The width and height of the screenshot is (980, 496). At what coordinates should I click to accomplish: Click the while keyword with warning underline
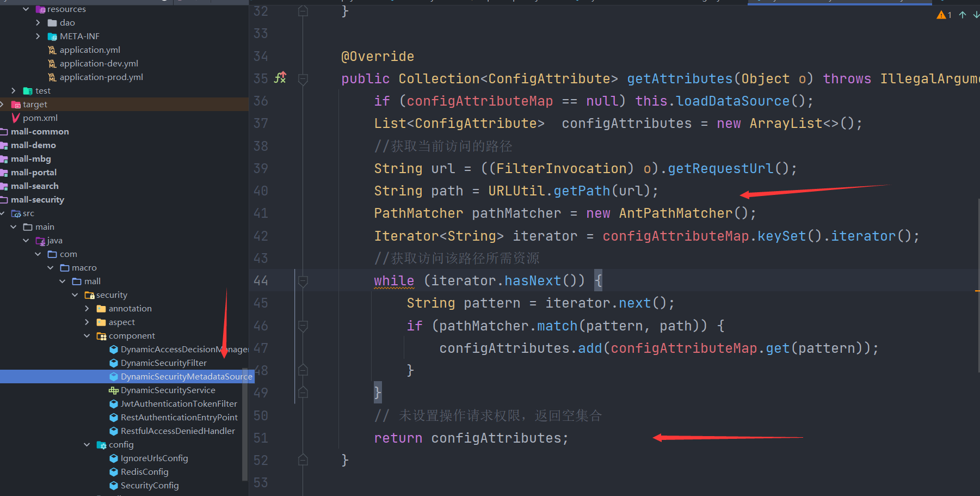[394, 280]
